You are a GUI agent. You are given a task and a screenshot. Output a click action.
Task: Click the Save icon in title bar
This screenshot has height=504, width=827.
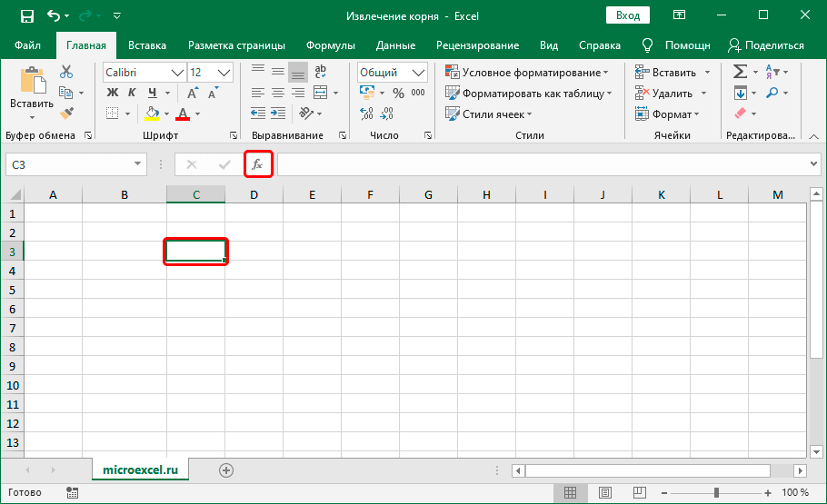click(x=26, y=15)
